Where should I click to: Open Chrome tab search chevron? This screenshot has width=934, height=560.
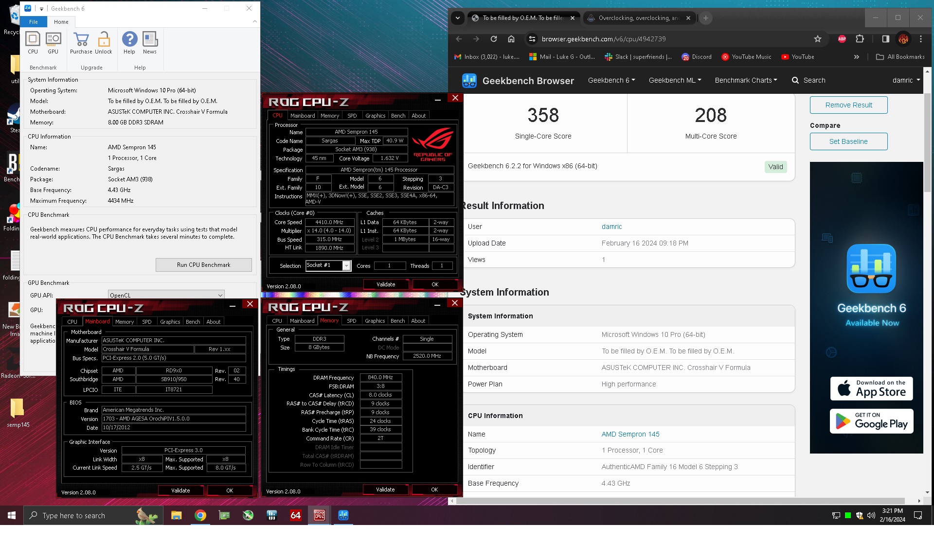click(457, 18)
